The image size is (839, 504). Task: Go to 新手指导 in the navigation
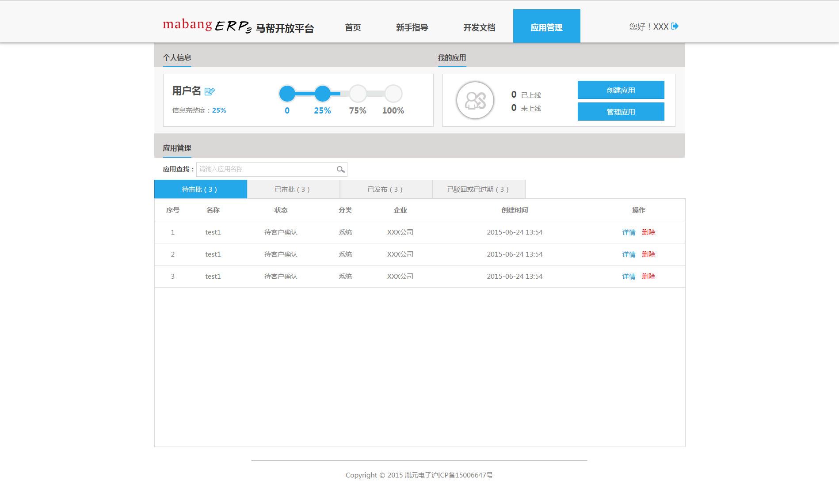[412, 27]
